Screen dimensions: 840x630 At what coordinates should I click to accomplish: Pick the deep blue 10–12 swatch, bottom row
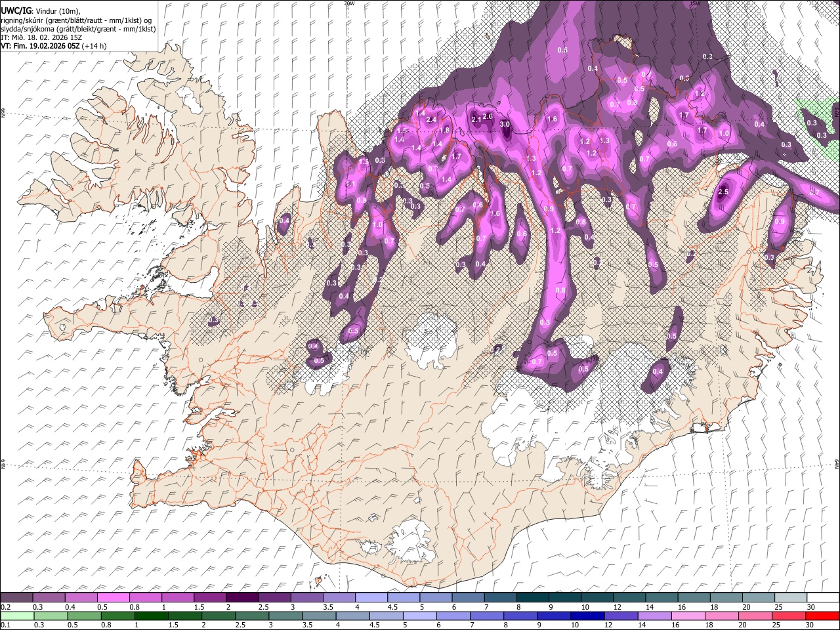[x=587, y=616]
